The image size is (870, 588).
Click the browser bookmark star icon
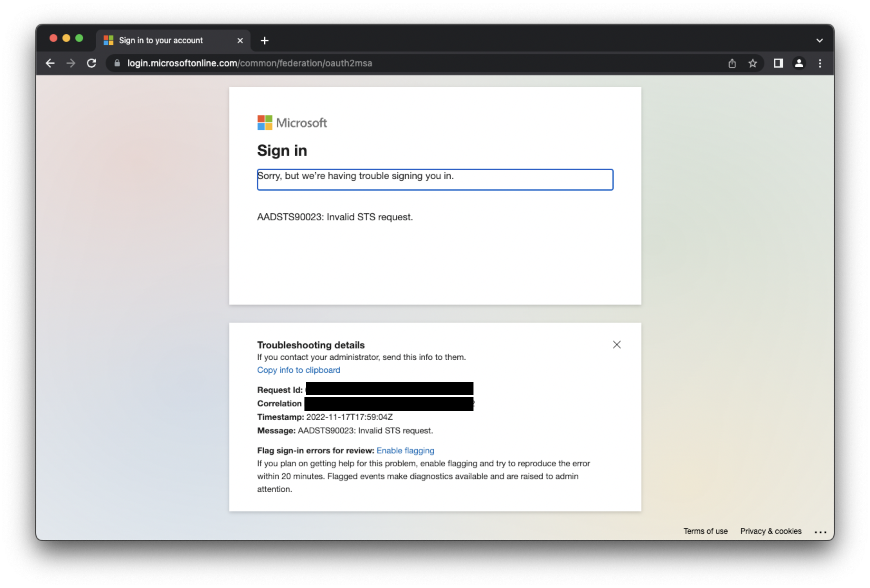pyautogui.click(x=754, y=64)
